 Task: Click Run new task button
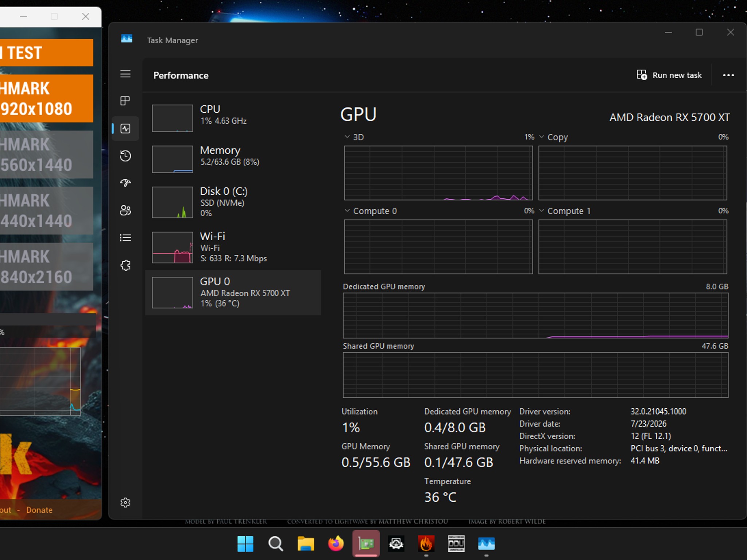point(669,75)
